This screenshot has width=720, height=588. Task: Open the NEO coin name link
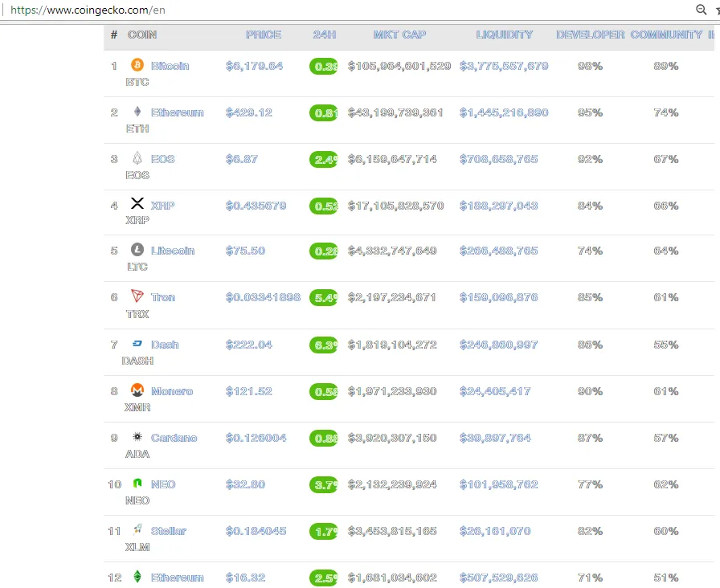[x=163, y=484]
